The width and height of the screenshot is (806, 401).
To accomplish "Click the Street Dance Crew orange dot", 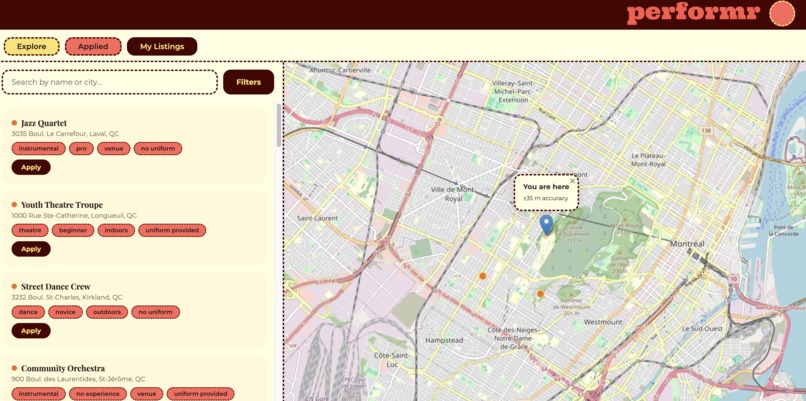I will 14,286.
